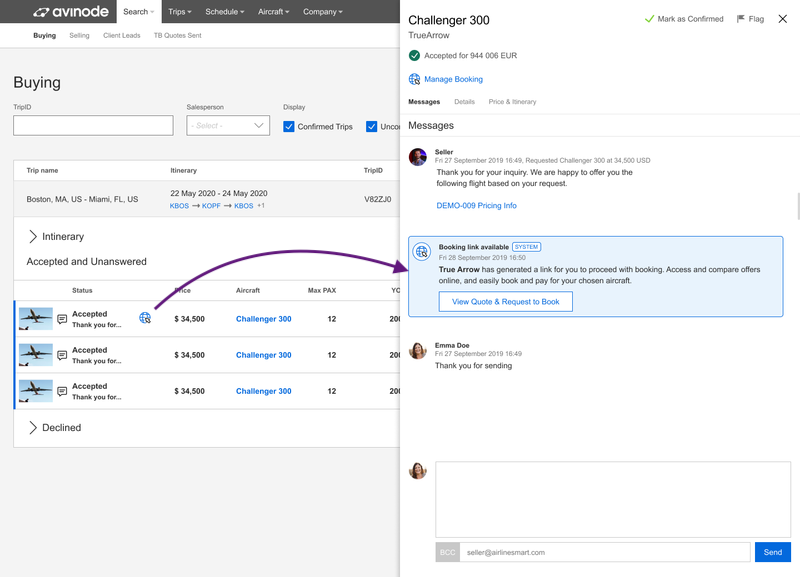This screenshot has height=577, width=800.
Task: Click the Flag label in panel header
Action: [x=756, y=19]
